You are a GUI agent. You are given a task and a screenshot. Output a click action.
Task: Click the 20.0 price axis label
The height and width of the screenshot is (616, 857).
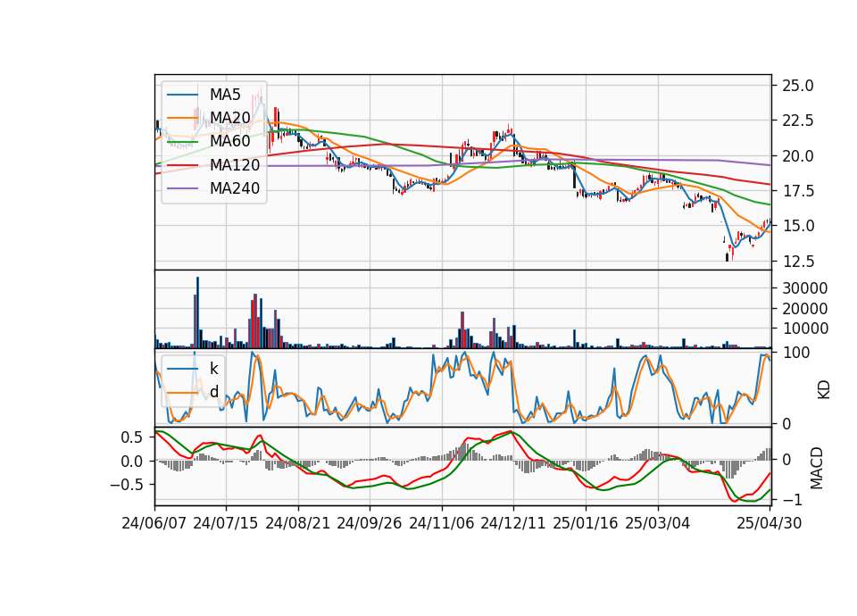(798, 156)
